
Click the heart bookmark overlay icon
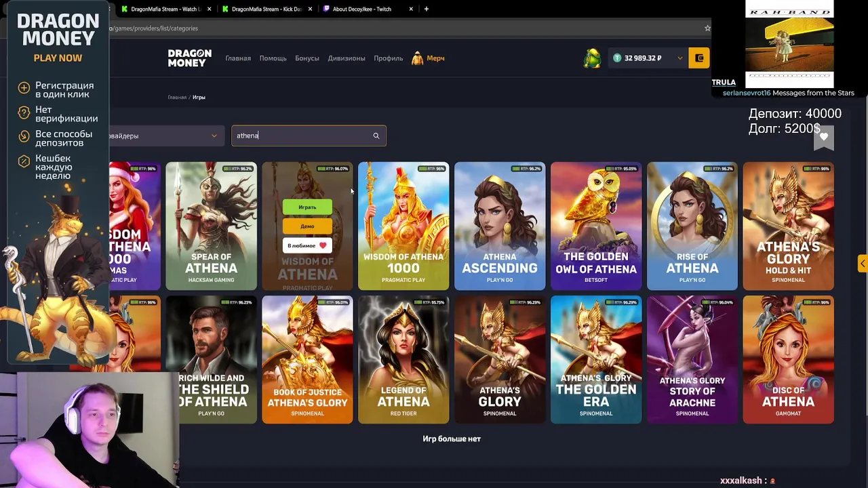click(x=823, y=137)
